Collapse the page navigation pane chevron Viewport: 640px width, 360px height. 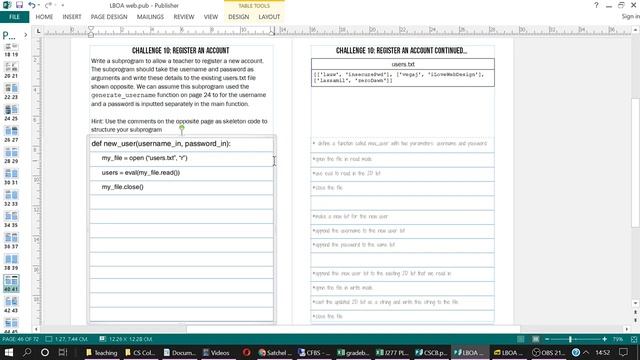25,35
